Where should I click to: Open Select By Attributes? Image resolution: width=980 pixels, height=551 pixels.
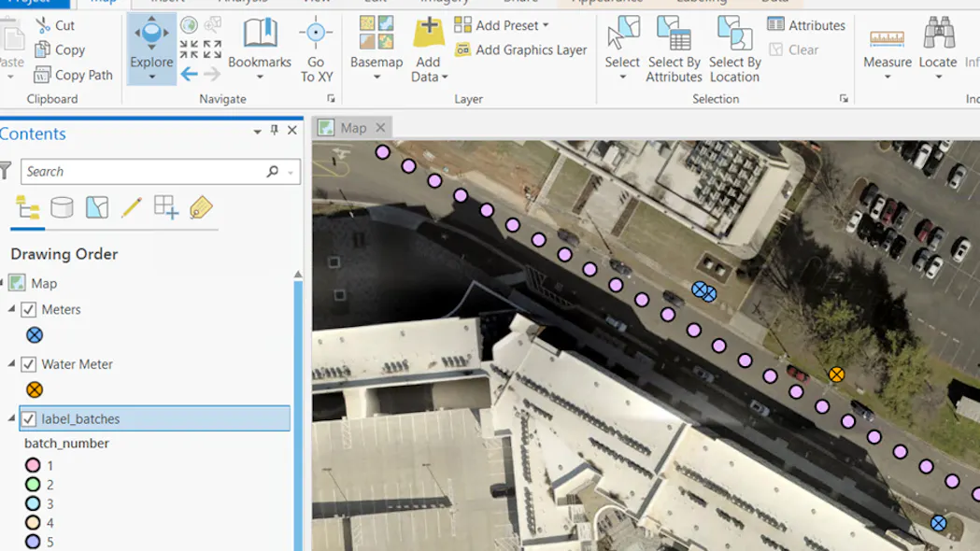(x=674, y=49)
